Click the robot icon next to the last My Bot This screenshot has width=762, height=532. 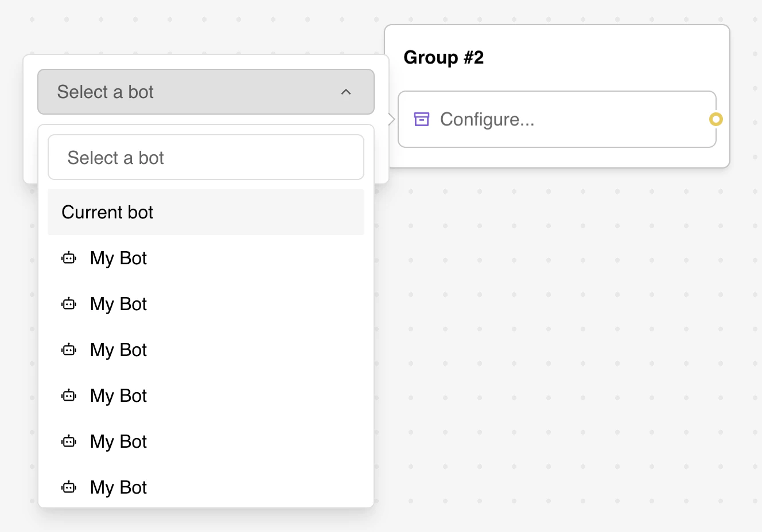pyautogui.click(x=68, y=487)
